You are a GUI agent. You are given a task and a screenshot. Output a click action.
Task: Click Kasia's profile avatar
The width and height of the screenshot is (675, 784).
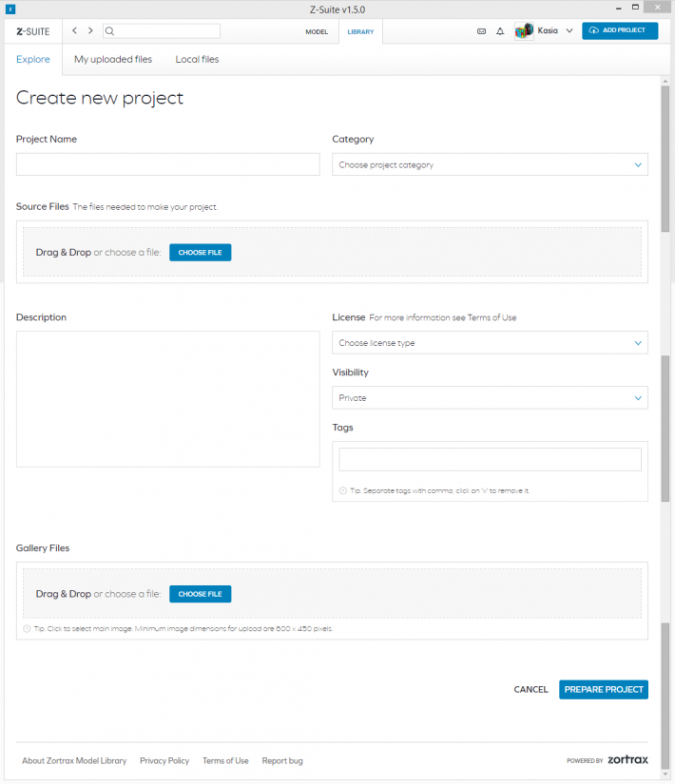[524, 31]
